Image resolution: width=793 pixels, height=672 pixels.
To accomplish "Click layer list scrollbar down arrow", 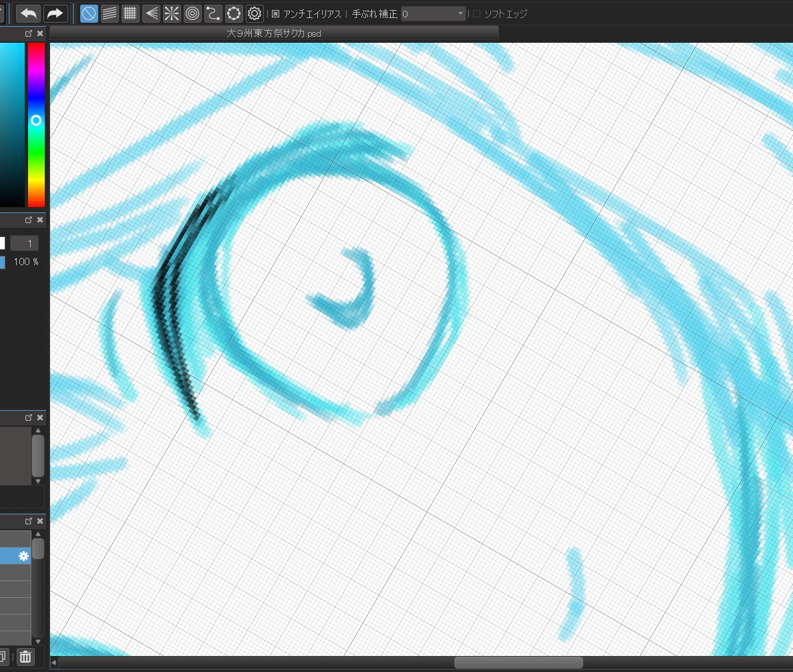I will (38, 641).
